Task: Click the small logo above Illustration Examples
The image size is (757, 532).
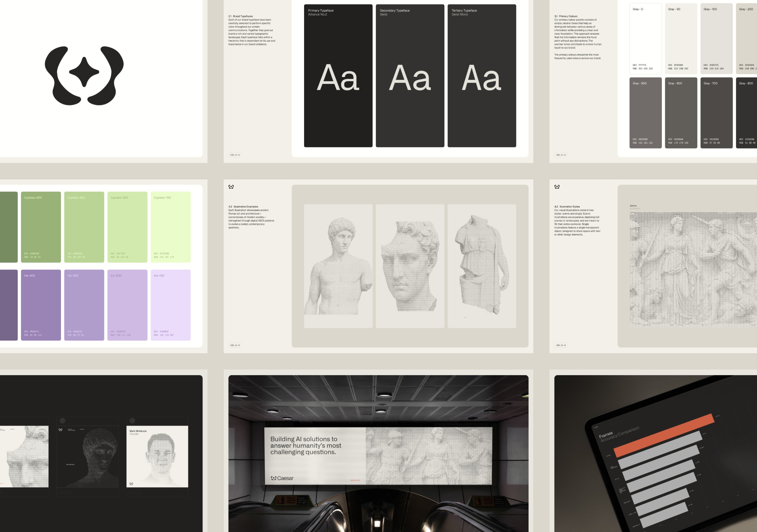Action: pyautogui.click(x=231, y=187)
